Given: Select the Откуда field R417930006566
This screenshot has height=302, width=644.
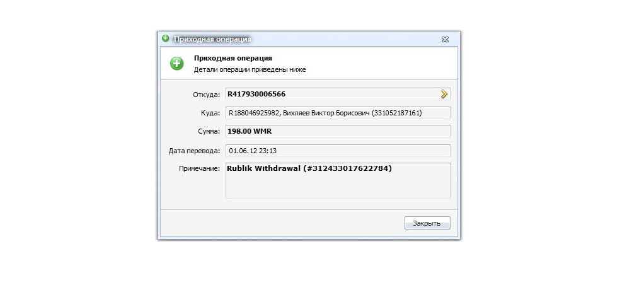Looking at the screenshot, I should click(x=338, y=94).
